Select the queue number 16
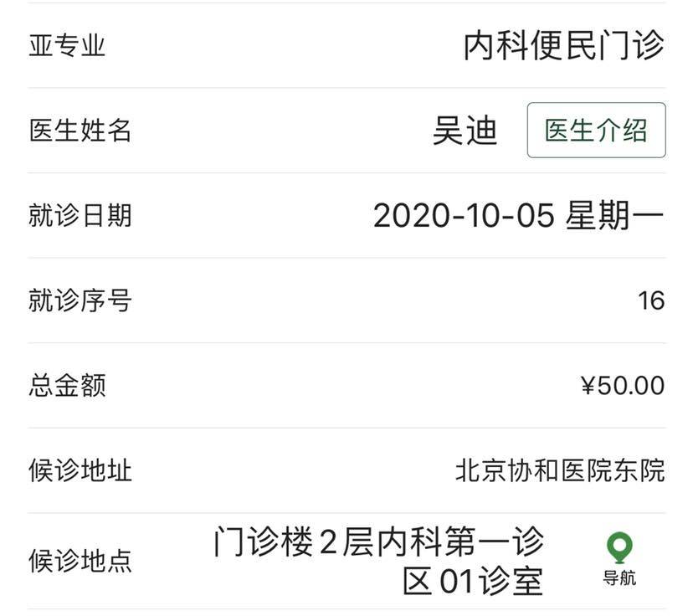Viewport: 693px width, 616px height. tap(651, 300)
